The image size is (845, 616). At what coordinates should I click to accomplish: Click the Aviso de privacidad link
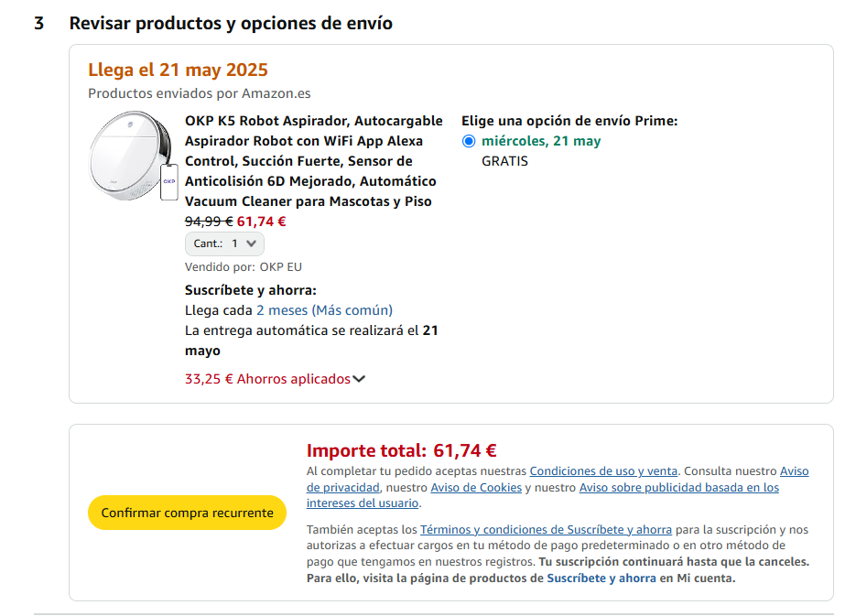[558, 479]
